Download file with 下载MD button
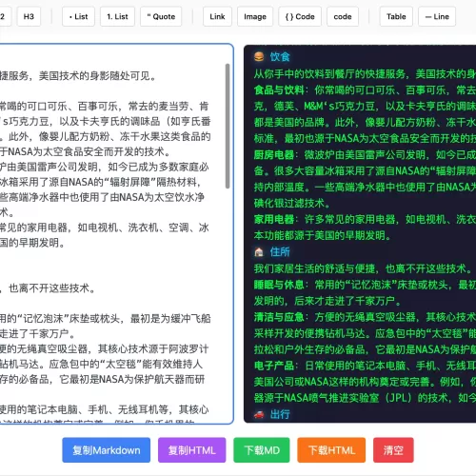The image size is (476, 476). [262, 450]
